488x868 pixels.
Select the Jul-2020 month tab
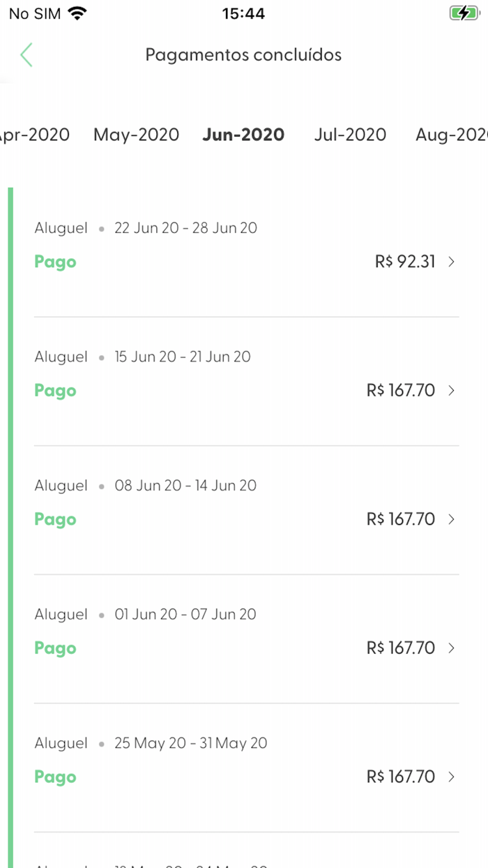point(350,135)
